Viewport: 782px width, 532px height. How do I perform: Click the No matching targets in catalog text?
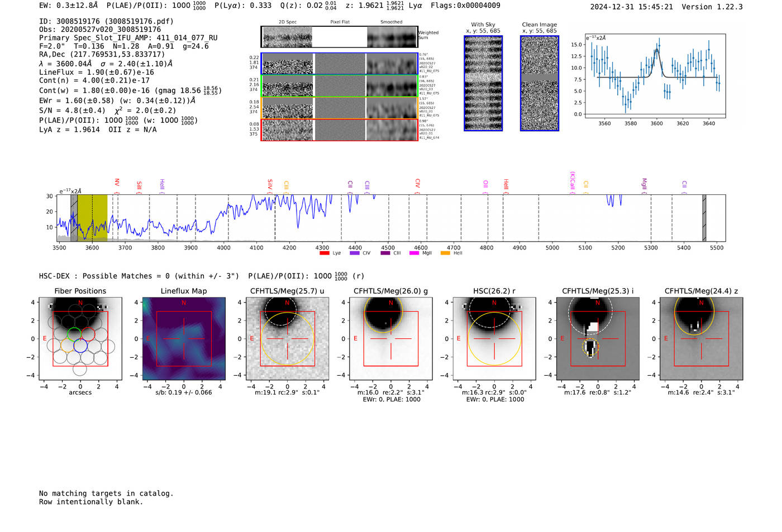(106, 493)
